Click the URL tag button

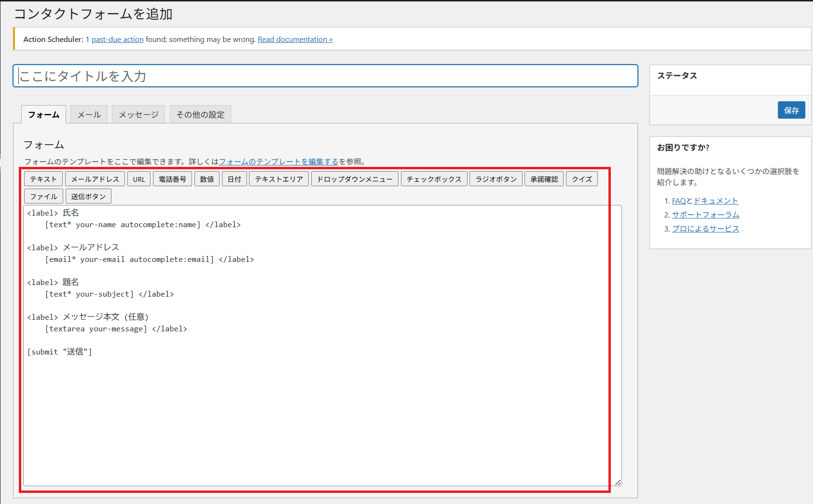coord(139,179)
